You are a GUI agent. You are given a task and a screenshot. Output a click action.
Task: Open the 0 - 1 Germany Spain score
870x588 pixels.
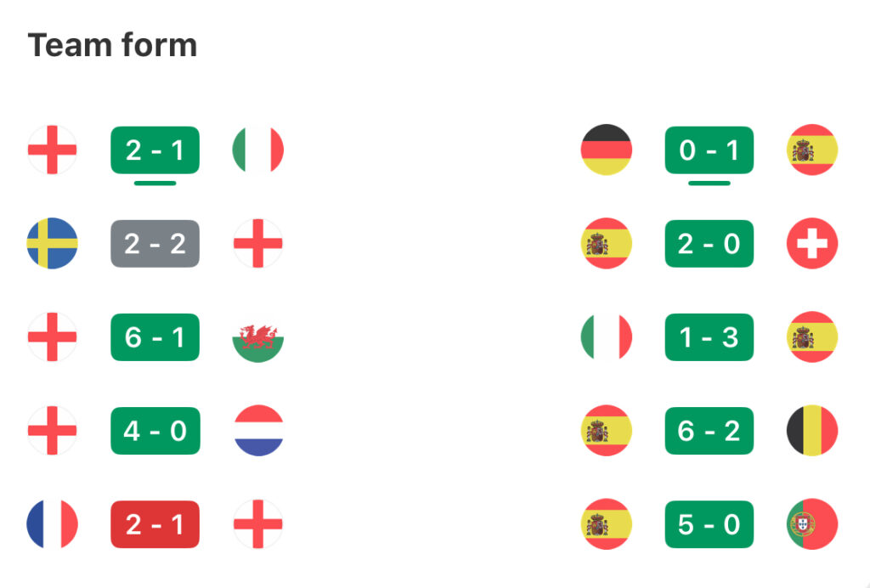(x=709, y=150)
